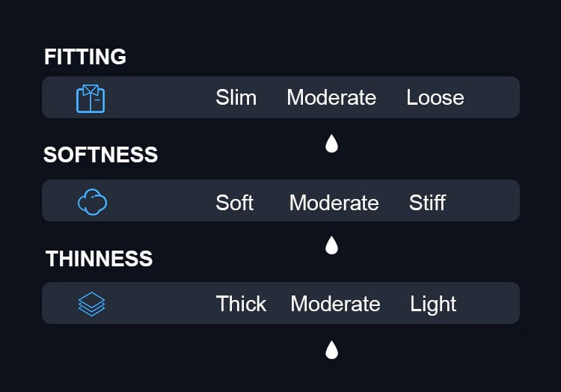Choose Moderate in the Fitting row
Screen dimensions: 561x392
(331, 98)
